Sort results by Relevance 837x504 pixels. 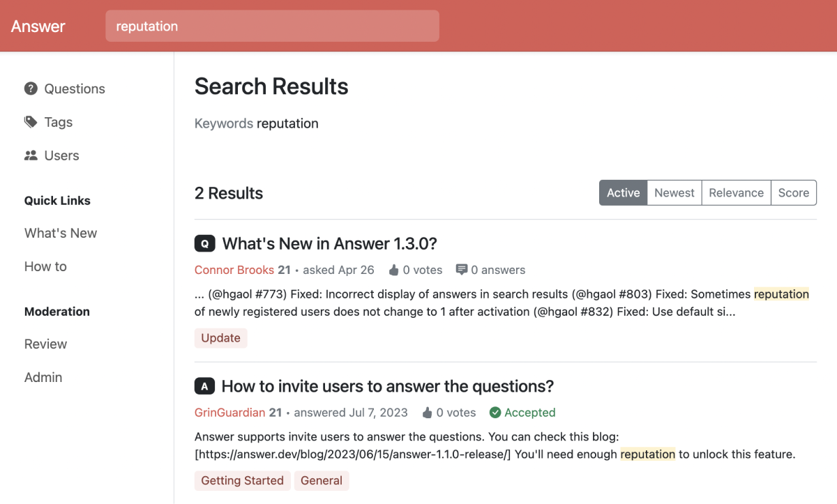click(x=737, y=192)
